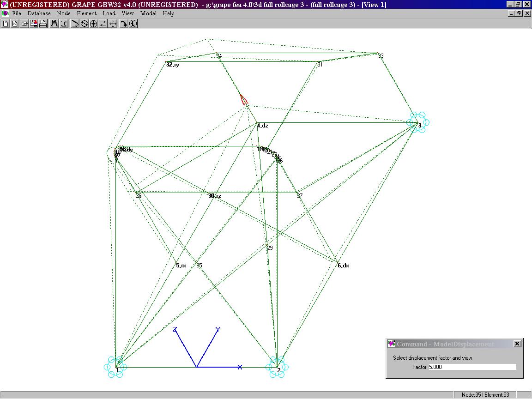Image resolution: width=532 pixels, height=399 pixels.
Task: Open the Load menu
Action: pyautogui.click(x=109, y=13)
